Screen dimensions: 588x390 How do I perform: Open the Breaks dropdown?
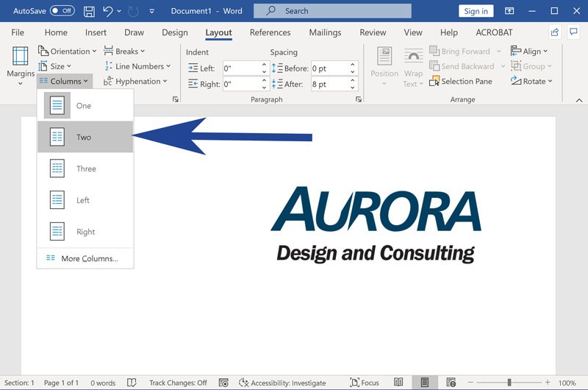point(124,51)
